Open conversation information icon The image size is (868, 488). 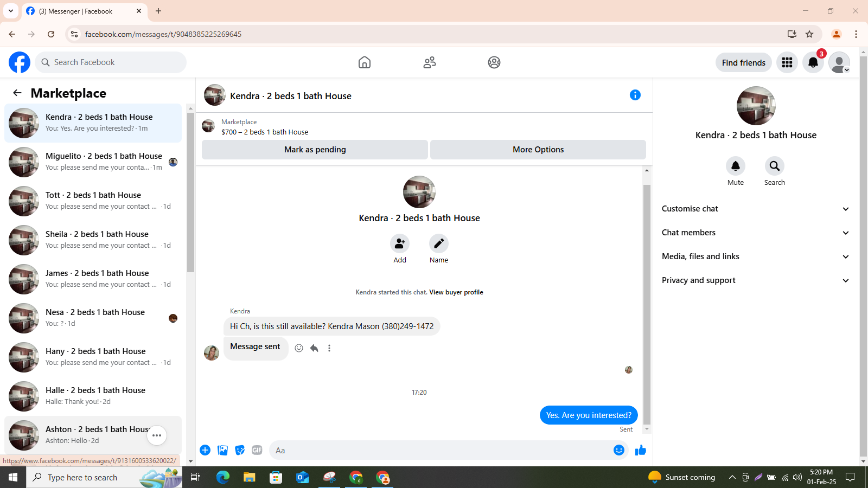pos(635,95)
